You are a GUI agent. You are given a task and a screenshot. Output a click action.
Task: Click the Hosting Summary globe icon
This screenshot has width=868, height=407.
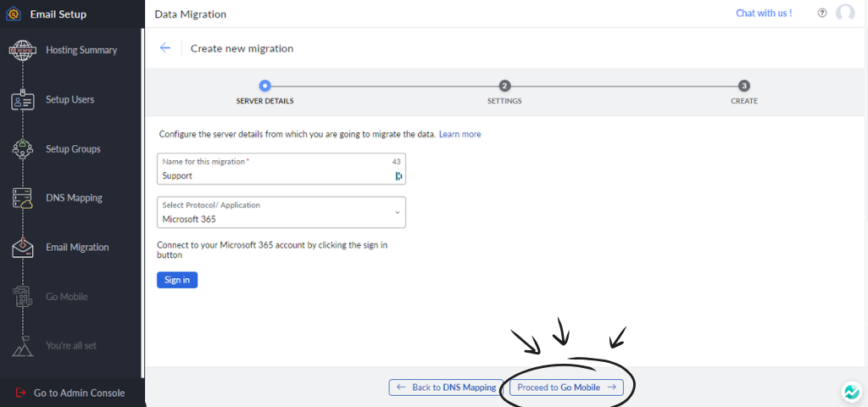point(22,50)
